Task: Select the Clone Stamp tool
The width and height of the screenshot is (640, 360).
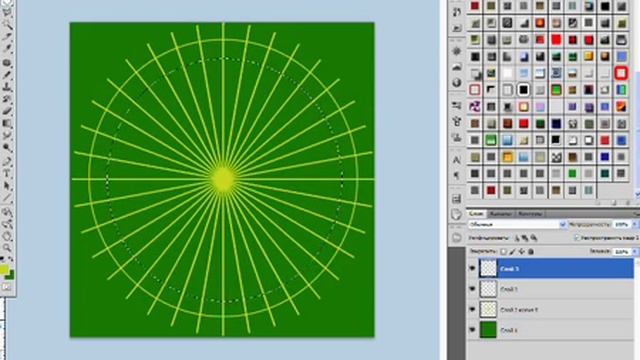Action: [x=7, y=87]
